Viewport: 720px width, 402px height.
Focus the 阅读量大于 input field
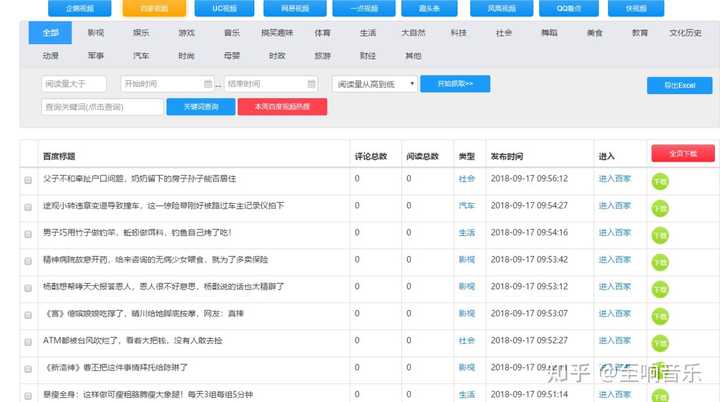coord(74,84)
